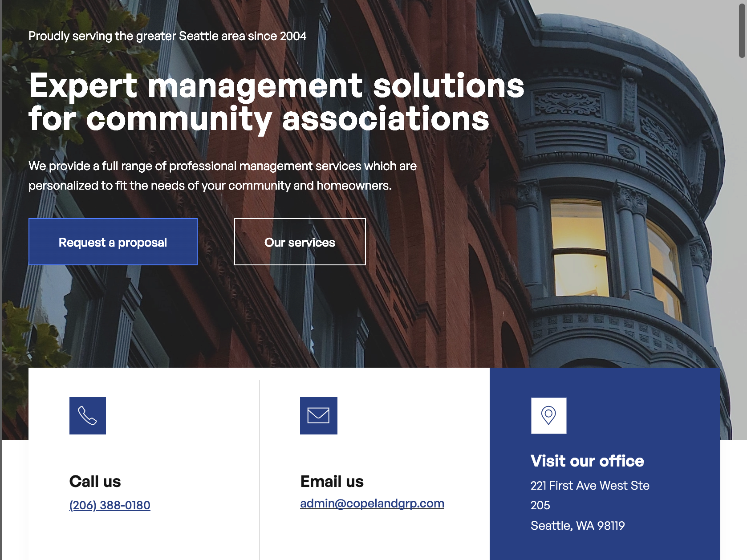Click the suite number 205 line
Viewport: 747px width, 560px height.
(x=540, y=506)
